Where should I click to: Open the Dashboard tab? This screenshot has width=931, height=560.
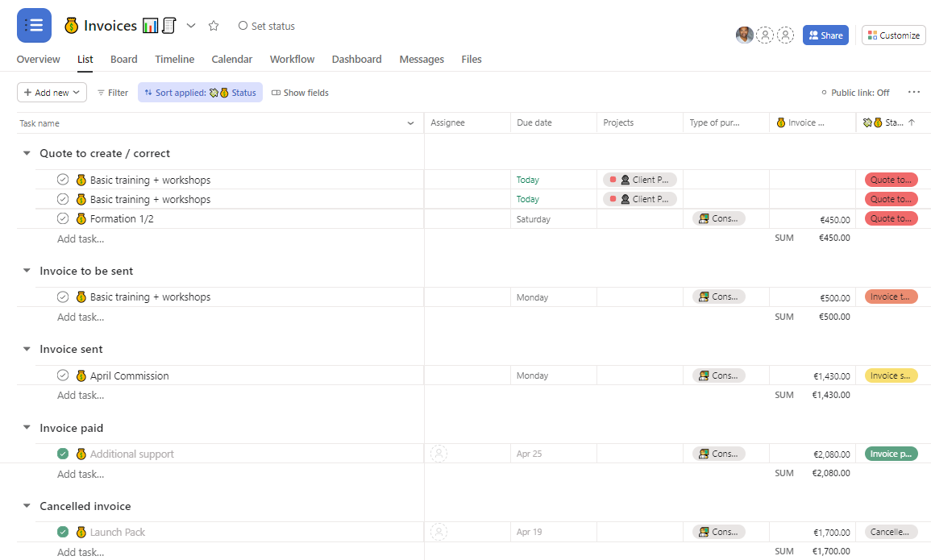click(x=356, y=60)
